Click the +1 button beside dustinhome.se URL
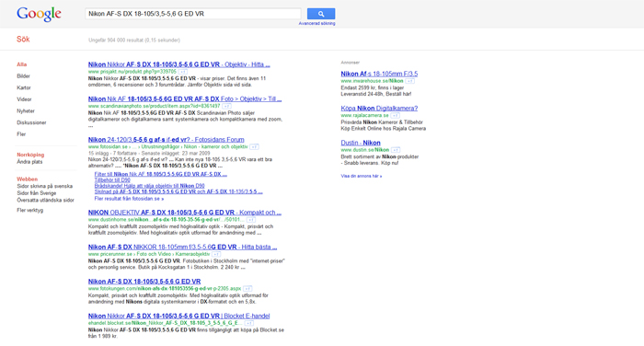 tap(250, 220)
